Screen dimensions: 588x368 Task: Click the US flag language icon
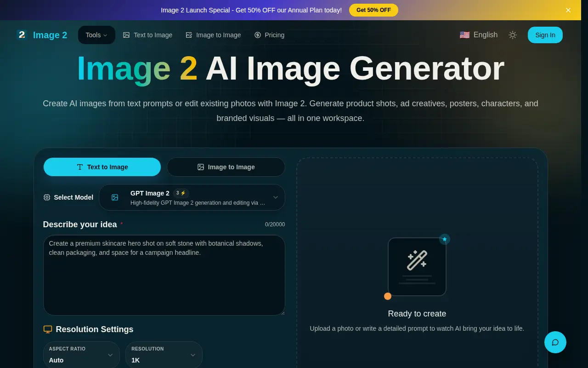point(464,35)
